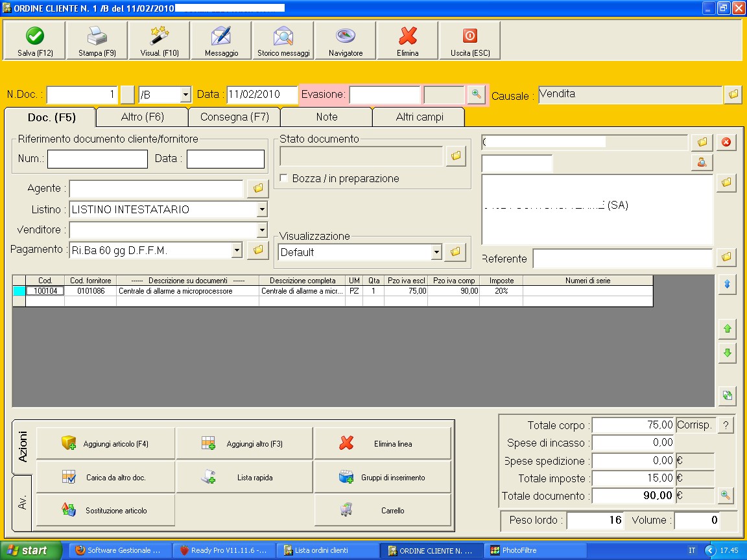Click the Evasione magnifier search icon
This screenshot has width=747, height=560.
coord(477,94)
